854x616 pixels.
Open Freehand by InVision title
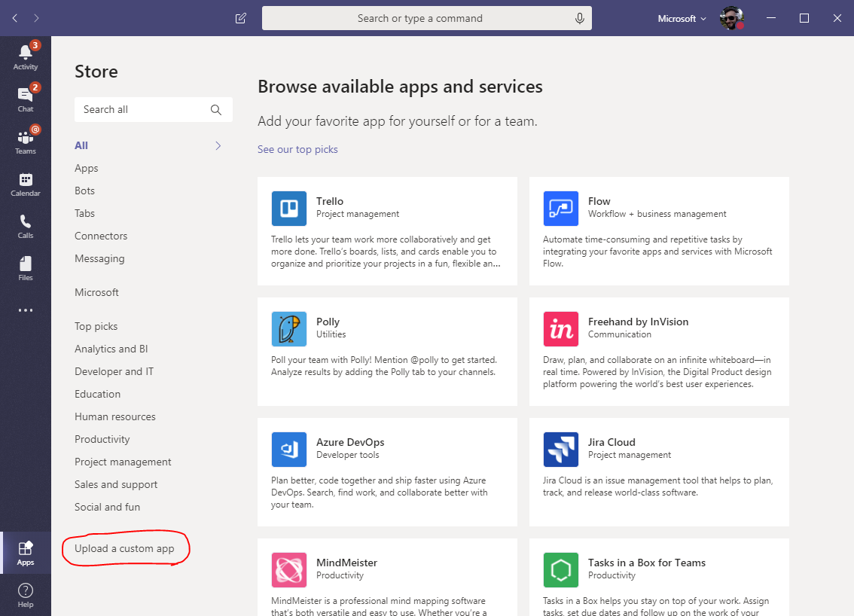click(x=639, y=322)
